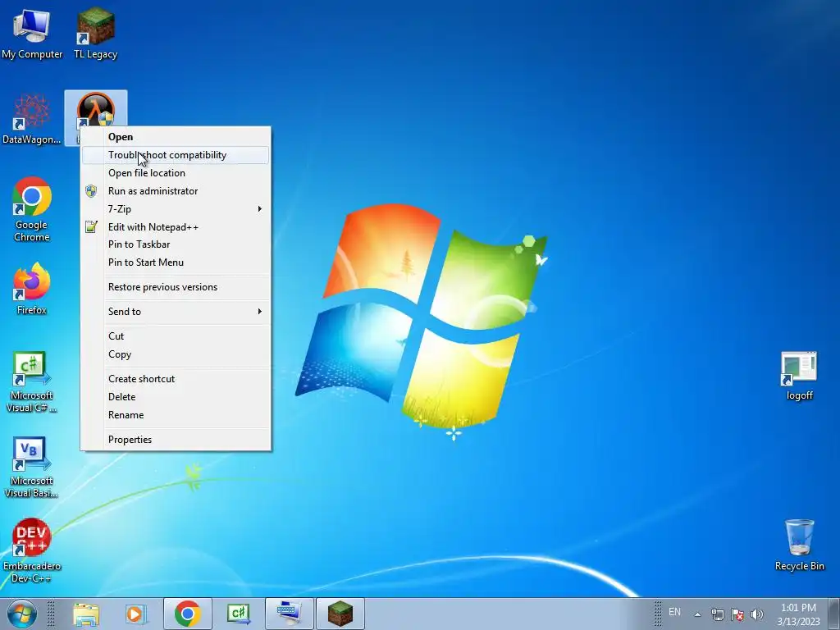Choose Pin to Taskbar
840x630 pixels.
176,244
